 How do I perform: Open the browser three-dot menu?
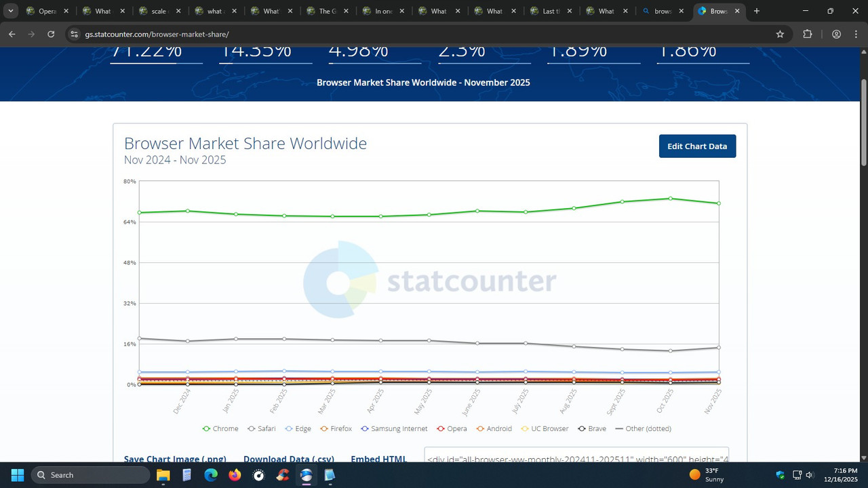pos(855,34)
